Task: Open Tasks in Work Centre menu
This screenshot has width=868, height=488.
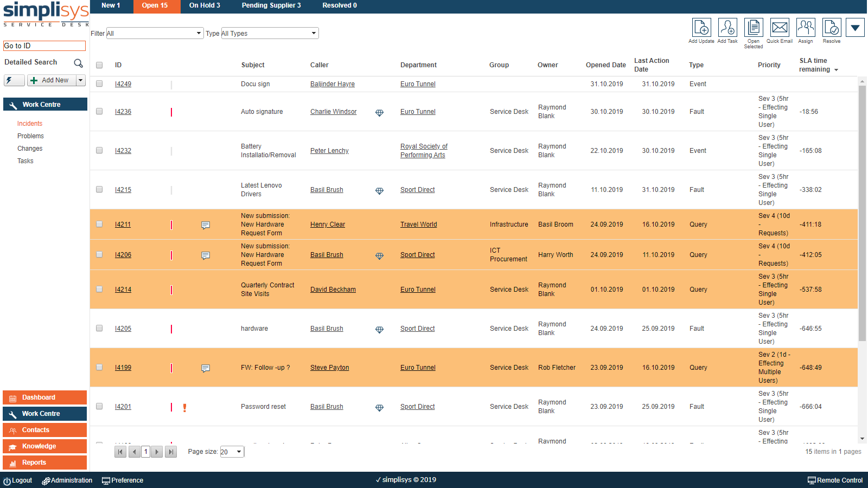Action: (x=25, y=161)
